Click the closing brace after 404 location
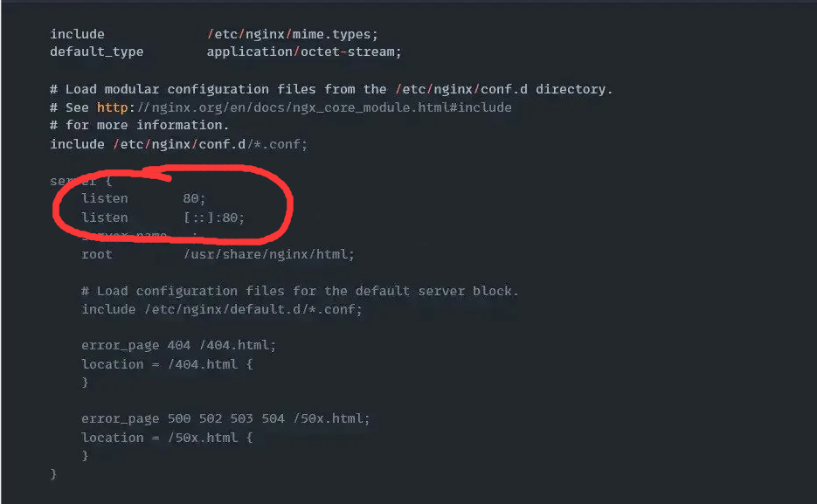Screen dimensions: 817x504 click(85, 383)
